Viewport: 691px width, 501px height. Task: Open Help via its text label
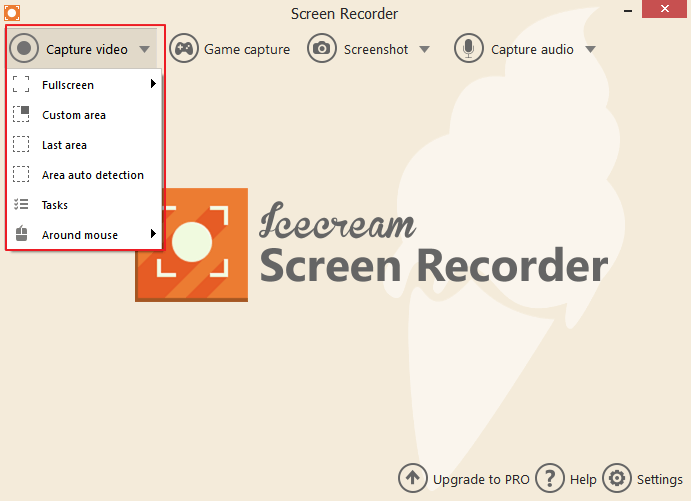[583, 479]
